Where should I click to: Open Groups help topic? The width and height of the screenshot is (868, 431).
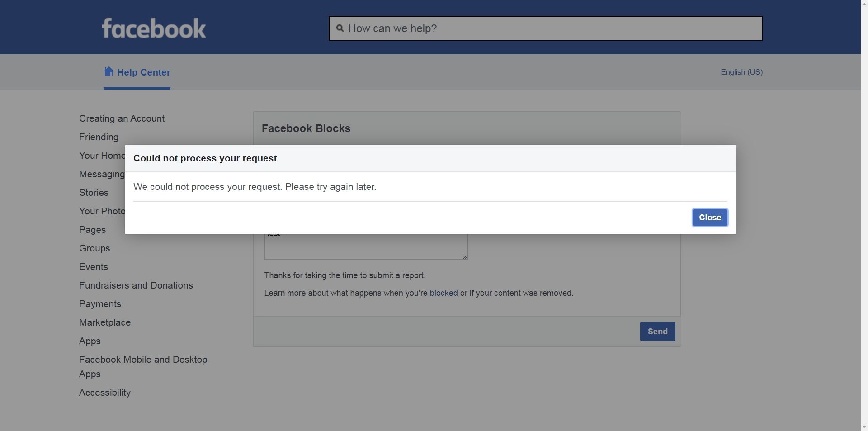[94, 248]
